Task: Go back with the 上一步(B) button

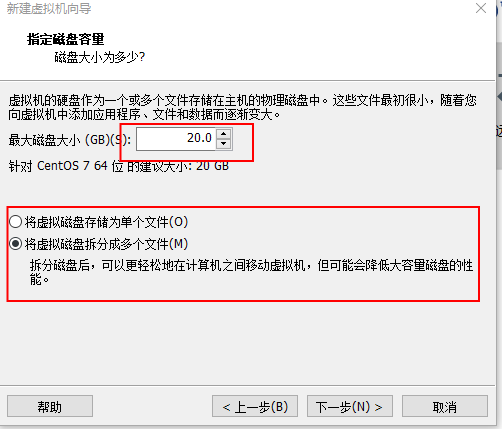Action: click(x=255, y=406)
